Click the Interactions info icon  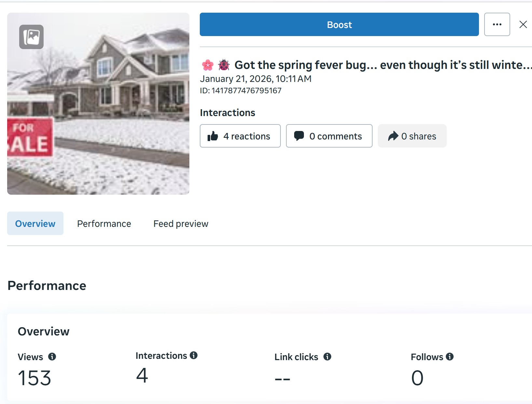(194, 355)
